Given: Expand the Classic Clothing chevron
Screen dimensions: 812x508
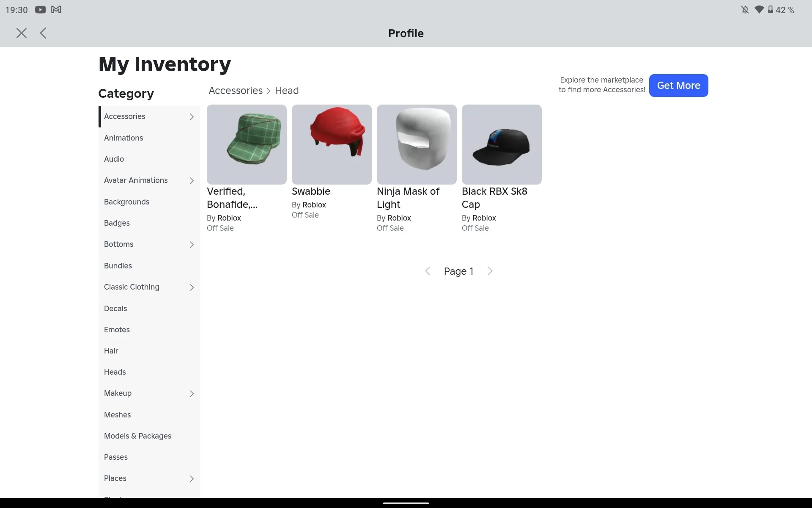Looking at the screenshot, I should (192, 287).
